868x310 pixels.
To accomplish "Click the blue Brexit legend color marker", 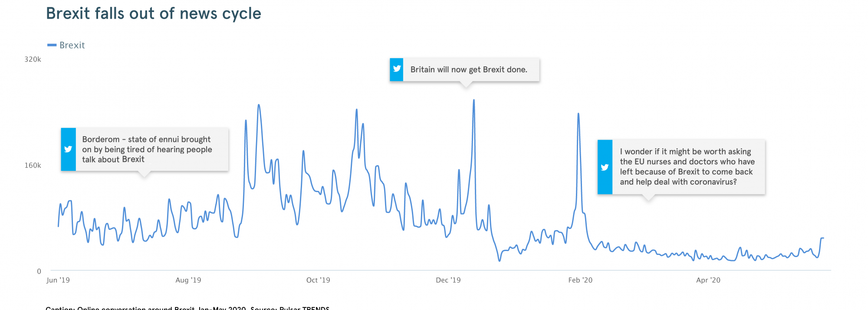I will pos(52,45).
